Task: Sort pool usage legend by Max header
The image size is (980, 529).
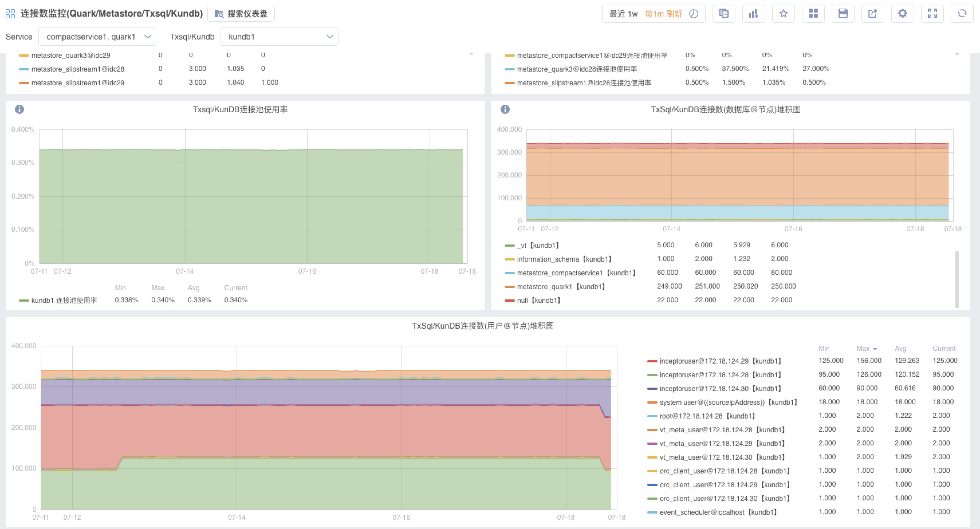Action: click(158, 288)
